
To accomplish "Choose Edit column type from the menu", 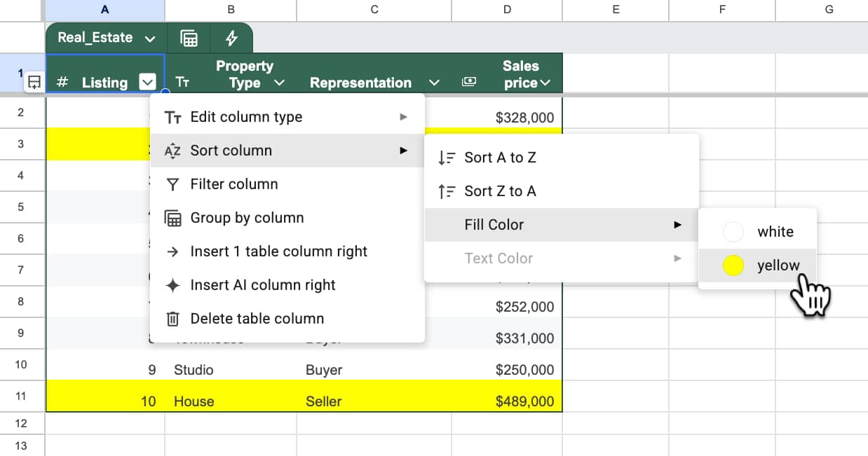I will (x=287, y=117).
